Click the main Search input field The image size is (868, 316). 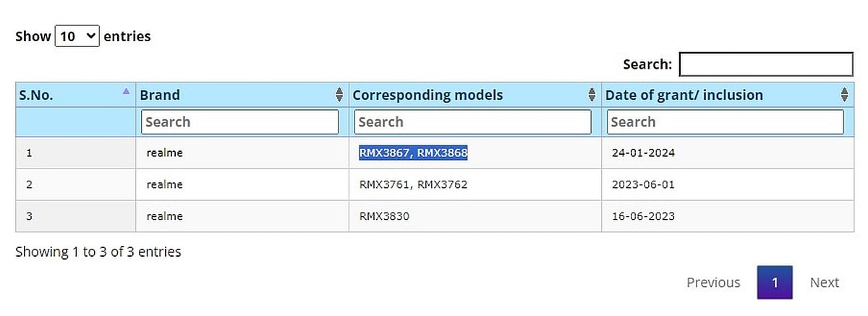point(766,64)
